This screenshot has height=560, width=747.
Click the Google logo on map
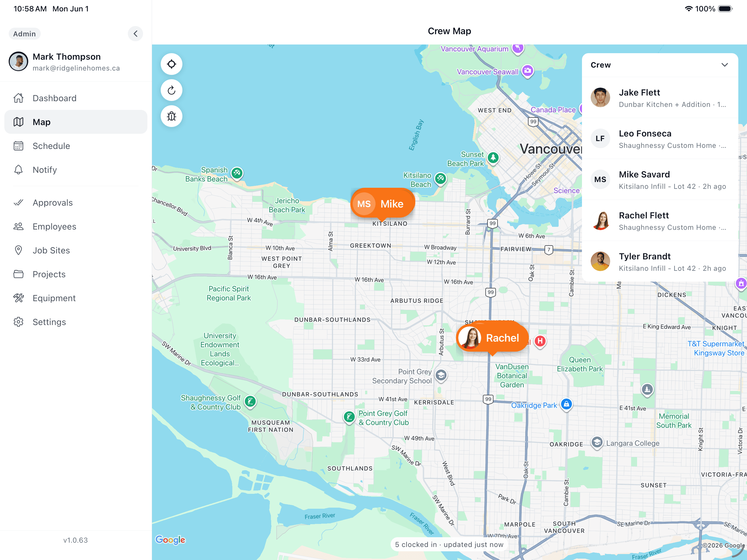pos(170,540)
